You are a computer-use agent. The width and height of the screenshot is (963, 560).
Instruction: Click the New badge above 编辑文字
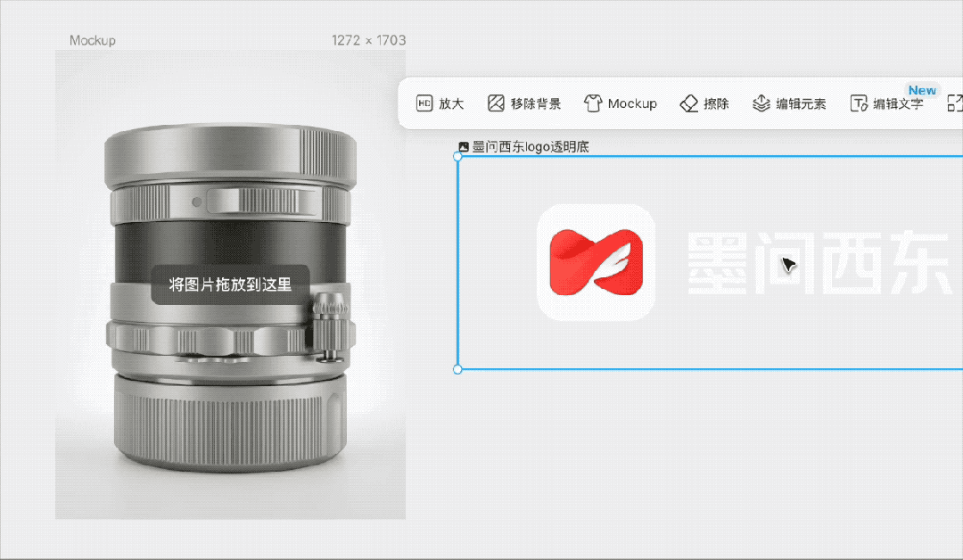point(922,90)
